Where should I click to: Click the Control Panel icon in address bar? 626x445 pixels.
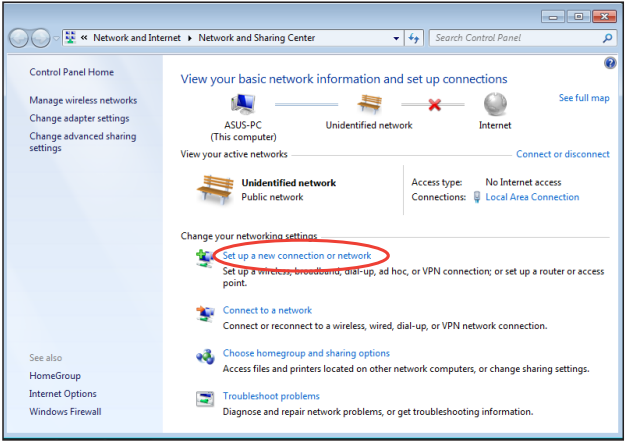pyautogui.click(x=70, y=38)
